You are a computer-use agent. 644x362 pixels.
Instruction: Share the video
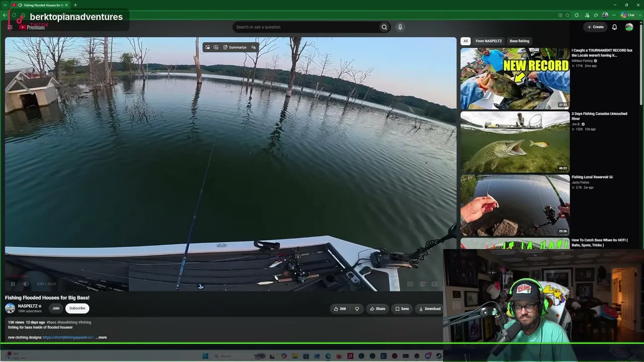377,309
